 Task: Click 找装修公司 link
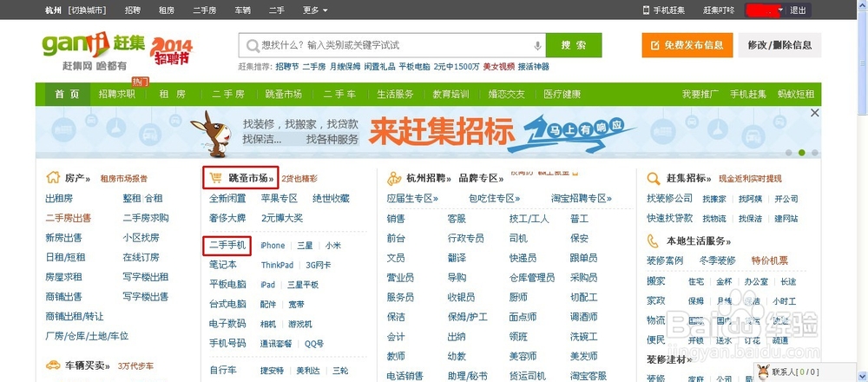tap(670, 198)
